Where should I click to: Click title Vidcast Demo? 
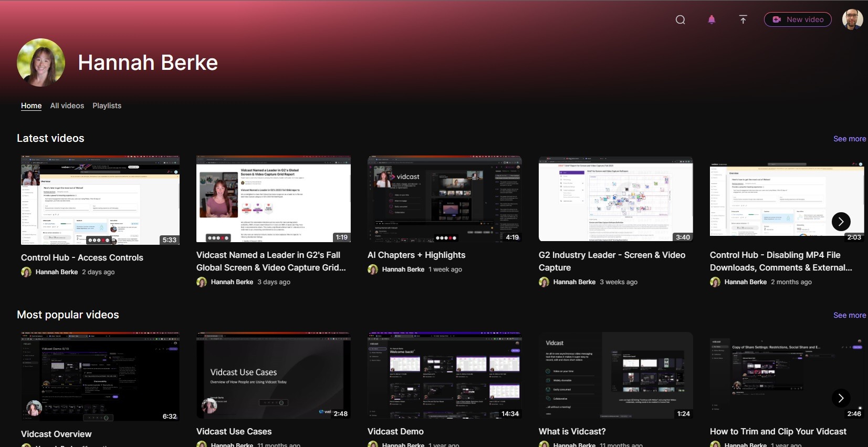click(395, 431)
